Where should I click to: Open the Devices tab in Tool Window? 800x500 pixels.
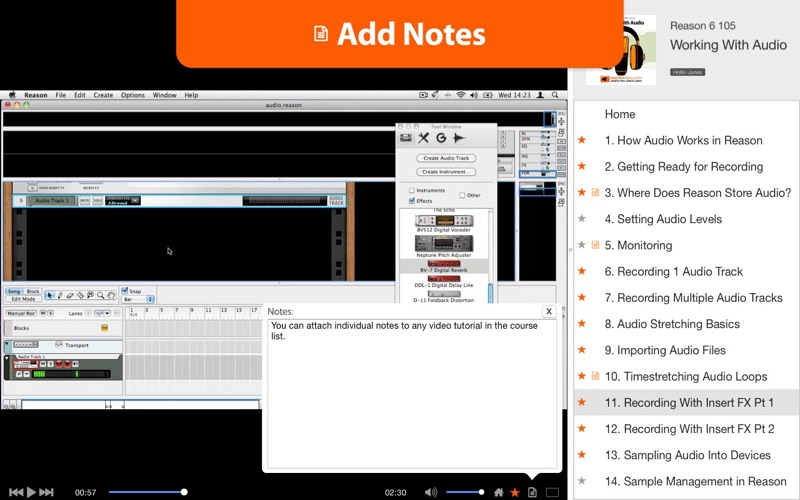(406, 138)
